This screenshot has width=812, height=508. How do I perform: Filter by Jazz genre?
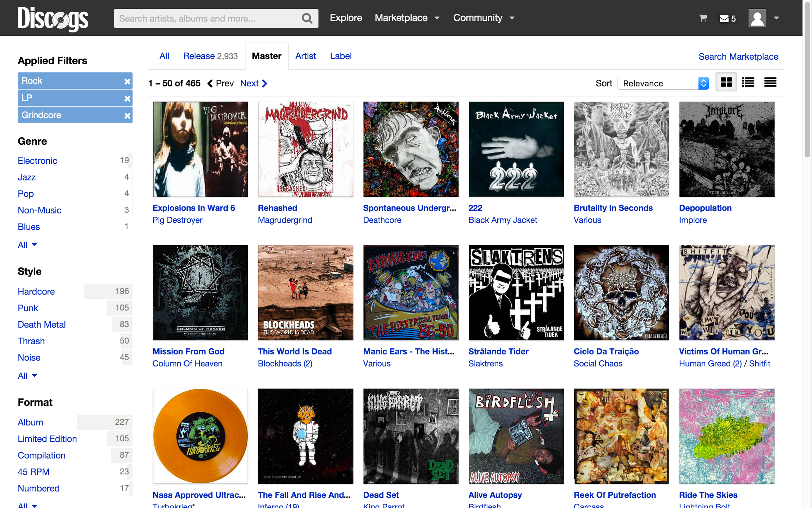coord(27,177)
